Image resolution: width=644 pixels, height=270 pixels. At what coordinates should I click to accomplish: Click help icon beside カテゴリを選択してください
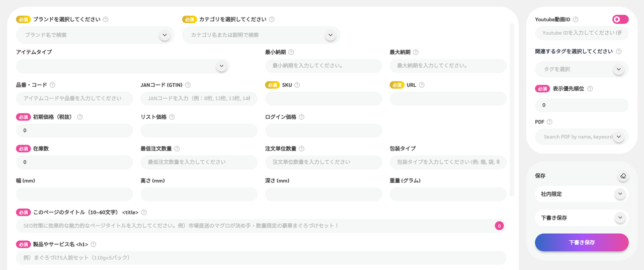pos(272,20)
